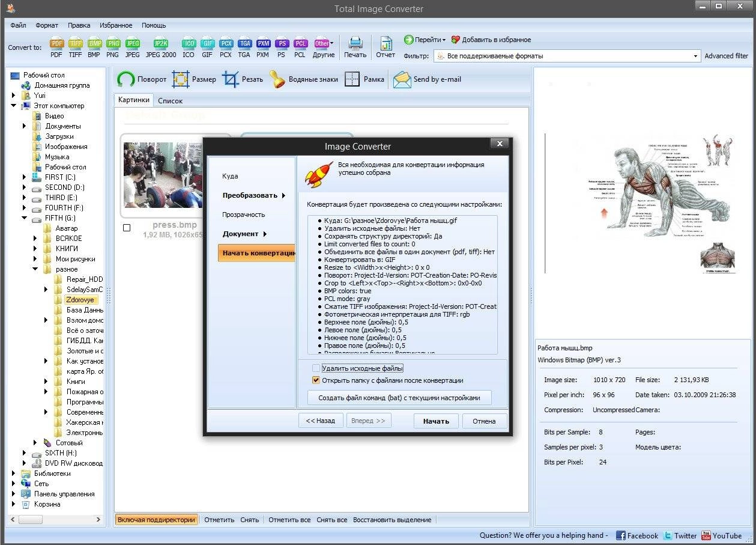
Task: Open Другие formats dropdown
Action: [x=324, y=48]
